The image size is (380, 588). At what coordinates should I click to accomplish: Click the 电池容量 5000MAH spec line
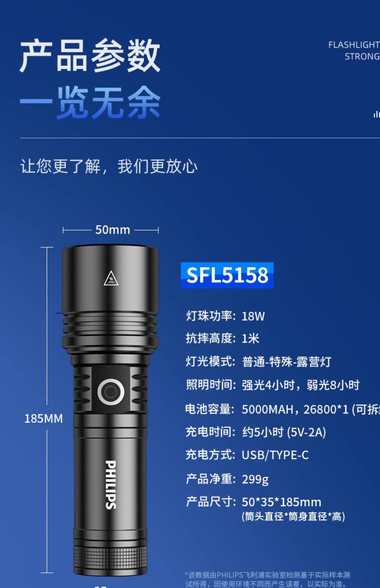[x=283, y=409]
